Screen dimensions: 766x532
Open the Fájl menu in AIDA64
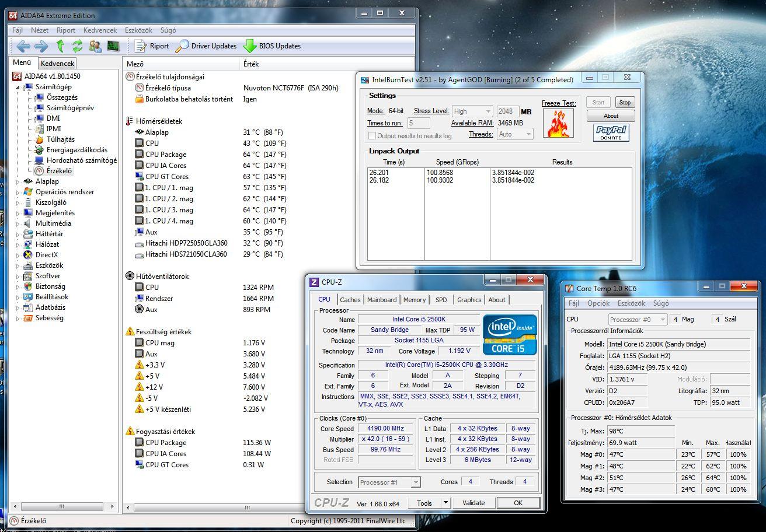coord(18,30)
